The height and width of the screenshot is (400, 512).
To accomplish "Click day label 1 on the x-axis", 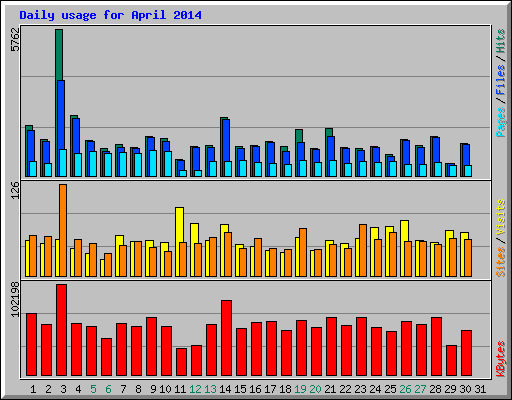I will click(33, 389).
